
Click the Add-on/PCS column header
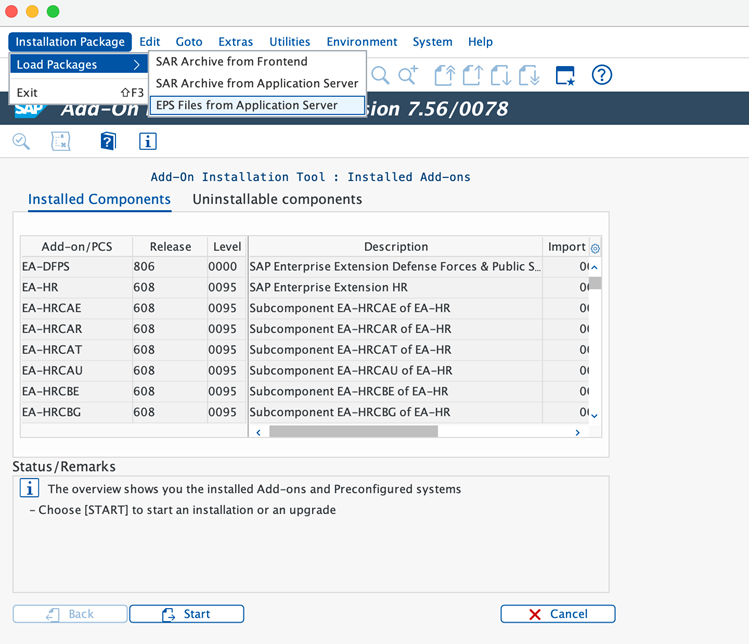[x=76, y=247]
